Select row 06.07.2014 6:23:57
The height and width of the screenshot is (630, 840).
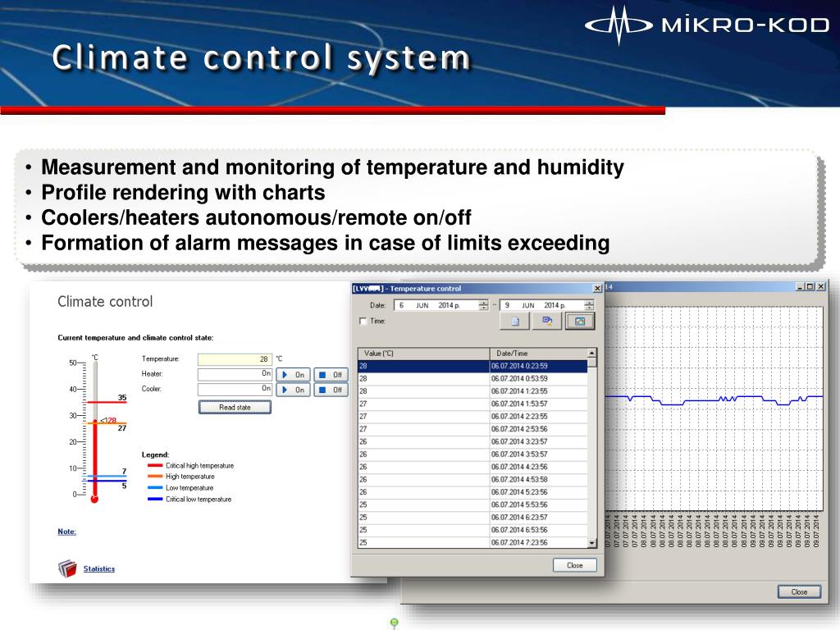tap(472, 518)
